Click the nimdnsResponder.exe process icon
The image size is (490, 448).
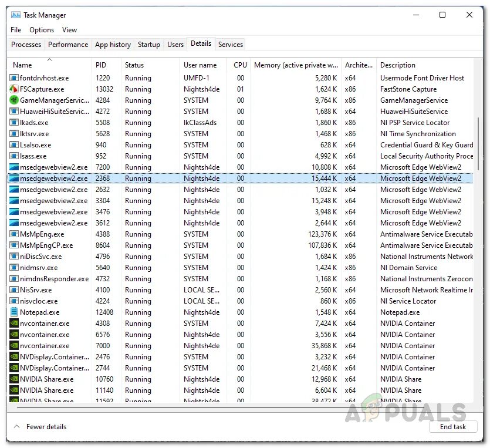pyautogui.click(x=13, y=278)
